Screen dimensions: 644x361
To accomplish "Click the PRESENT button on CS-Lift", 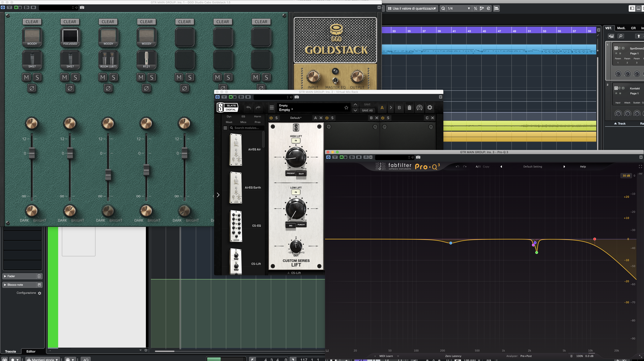I will pos(291,173).
